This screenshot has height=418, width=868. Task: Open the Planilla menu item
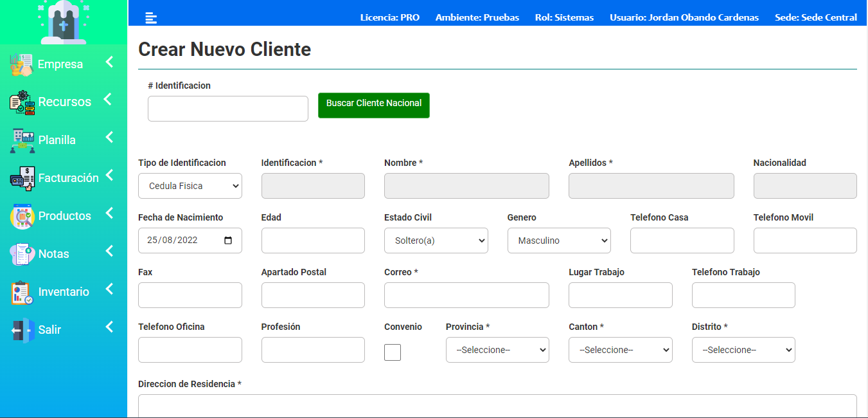coord(57,140)
